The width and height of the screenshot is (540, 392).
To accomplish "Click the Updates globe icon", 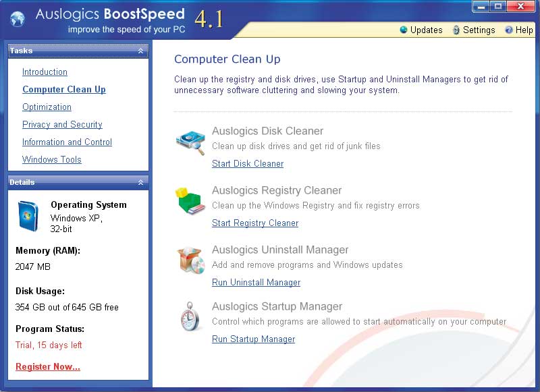I will 403,30.
